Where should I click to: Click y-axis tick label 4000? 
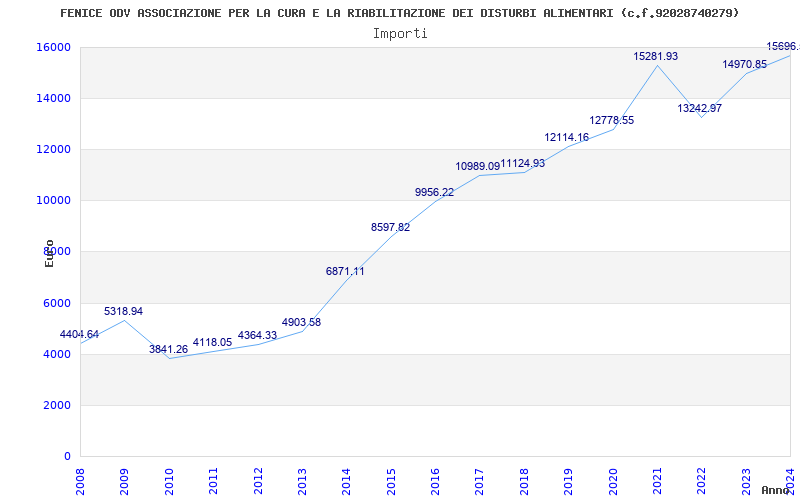pos(57,354)
